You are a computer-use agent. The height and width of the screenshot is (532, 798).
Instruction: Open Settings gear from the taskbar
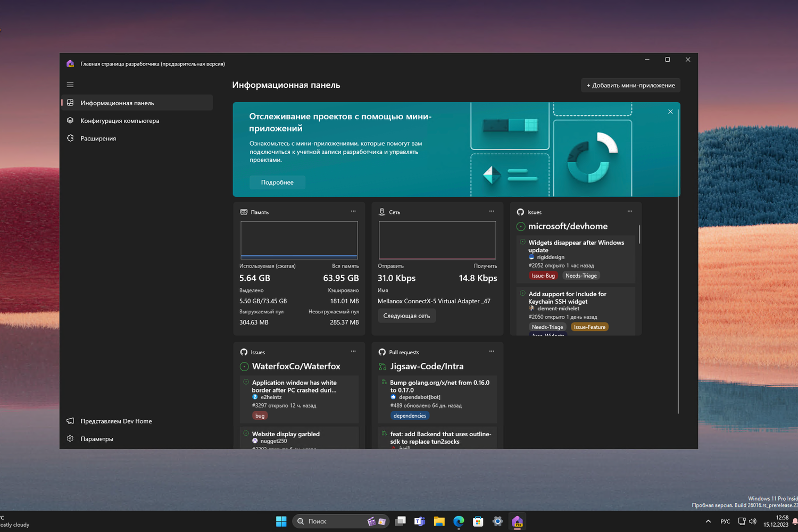click(x=497, y=521)
